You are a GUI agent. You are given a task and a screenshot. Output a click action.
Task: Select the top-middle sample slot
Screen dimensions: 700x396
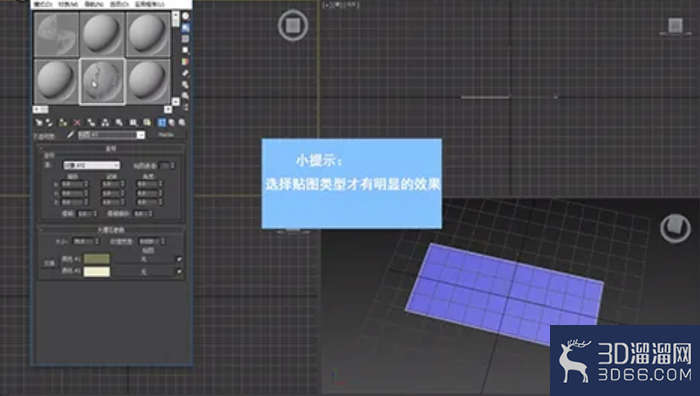tap(102, 34)
